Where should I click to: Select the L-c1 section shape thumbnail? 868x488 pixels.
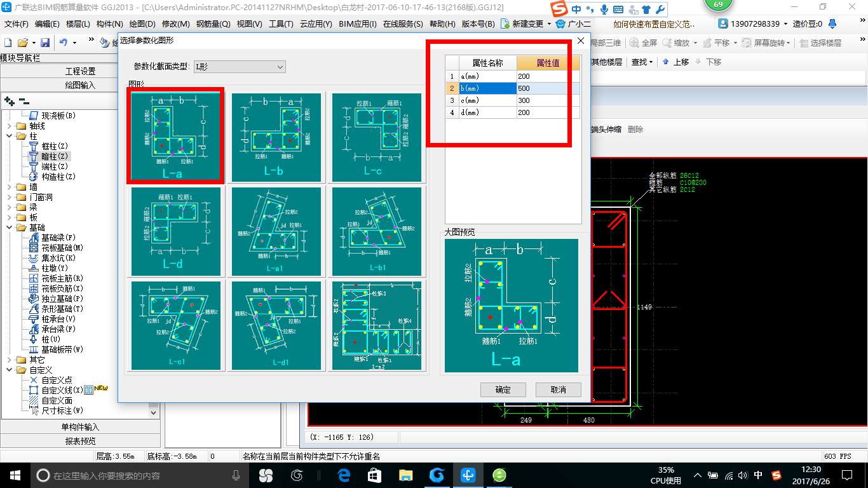[176, 325]
